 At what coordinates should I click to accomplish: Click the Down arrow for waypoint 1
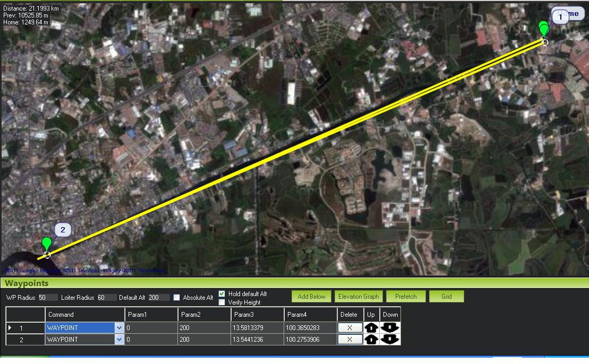tap(390, 328)
